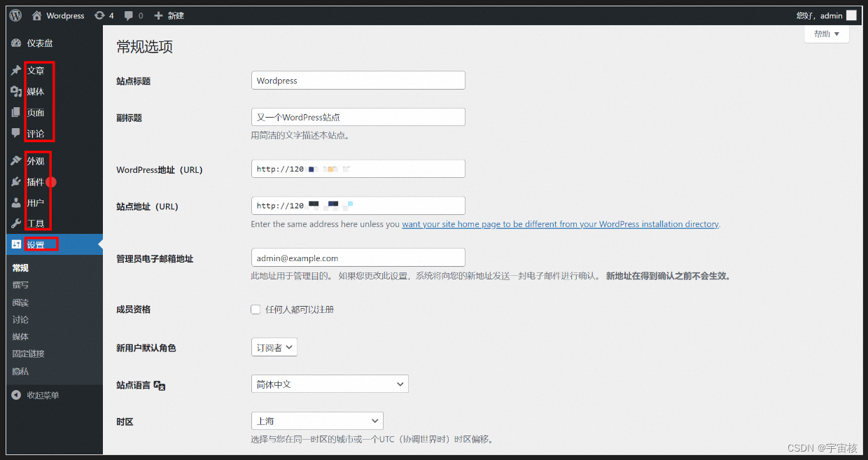Open comments via the speech bubble icon
The image size is (868, 460).
tap(130, 15)
